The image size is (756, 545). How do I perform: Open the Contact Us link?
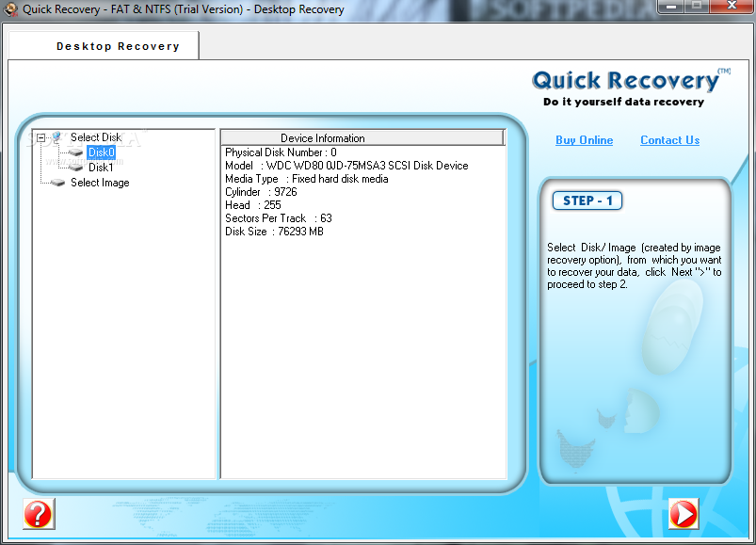pos(669,140)
